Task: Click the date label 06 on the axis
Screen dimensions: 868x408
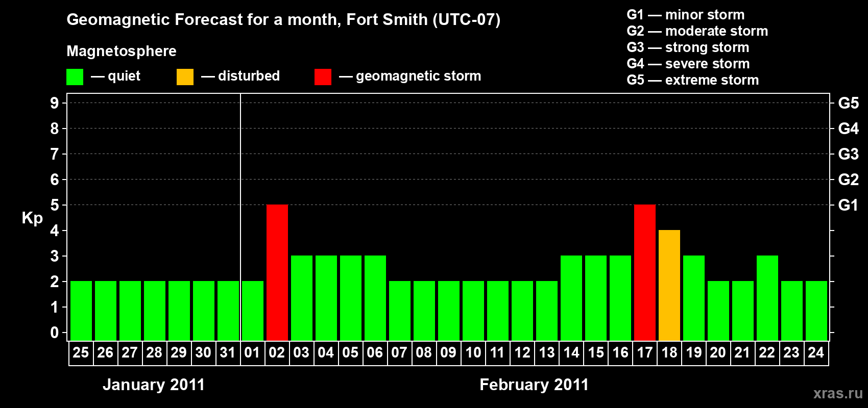Action: (375, 353)
